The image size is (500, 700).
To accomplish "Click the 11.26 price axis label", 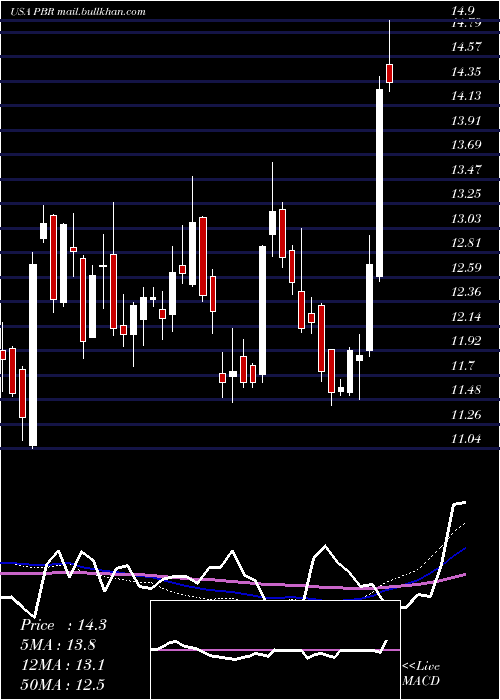I will click(x=466, y=415).
